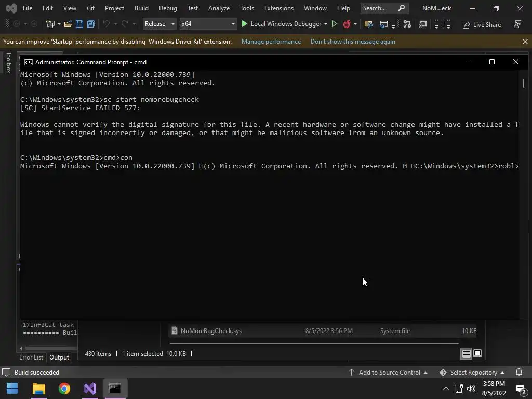
Task: Click Select Repository in status bar
Action: point(472,372)
